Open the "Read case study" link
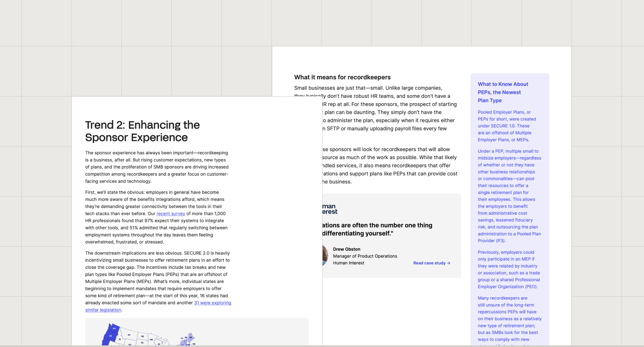 [432, 263]
